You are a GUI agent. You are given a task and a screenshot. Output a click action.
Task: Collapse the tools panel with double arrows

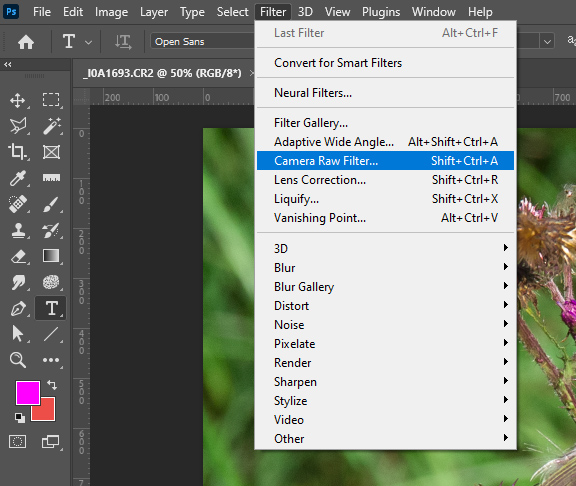pos(8,65)
